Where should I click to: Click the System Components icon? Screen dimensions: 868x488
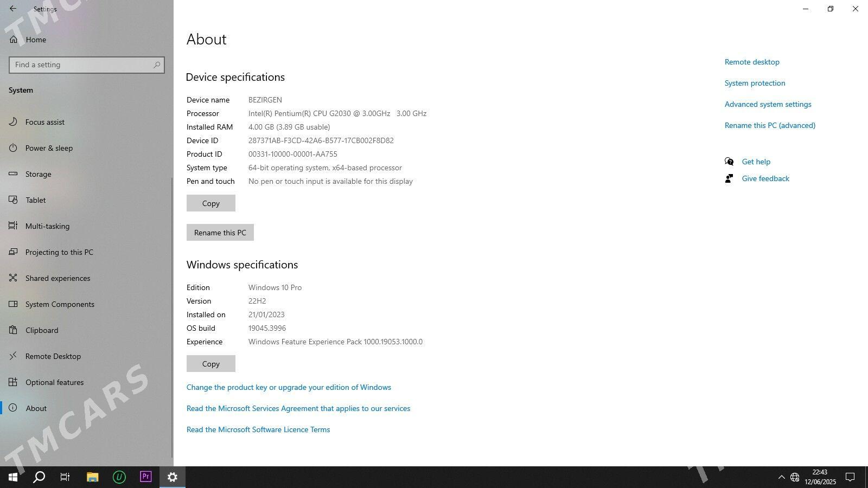point(14,304)
